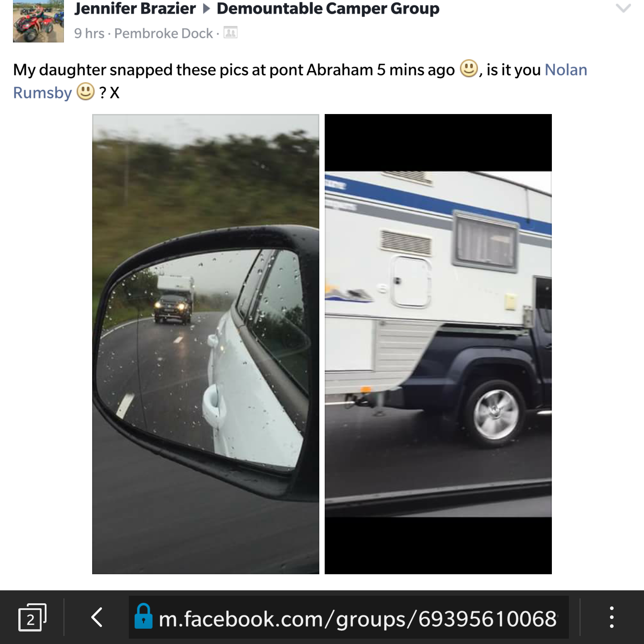Click the smiley emoji after Rumsby

[85, 92]
